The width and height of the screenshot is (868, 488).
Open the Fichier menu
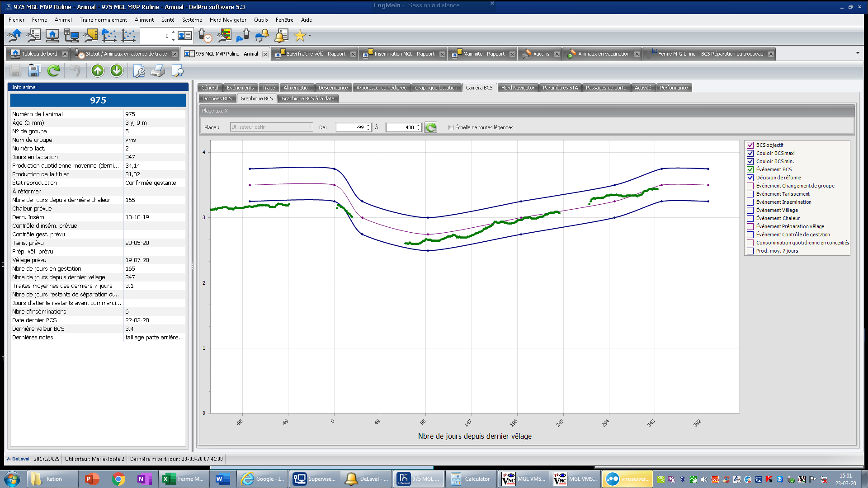coord(16,20)
